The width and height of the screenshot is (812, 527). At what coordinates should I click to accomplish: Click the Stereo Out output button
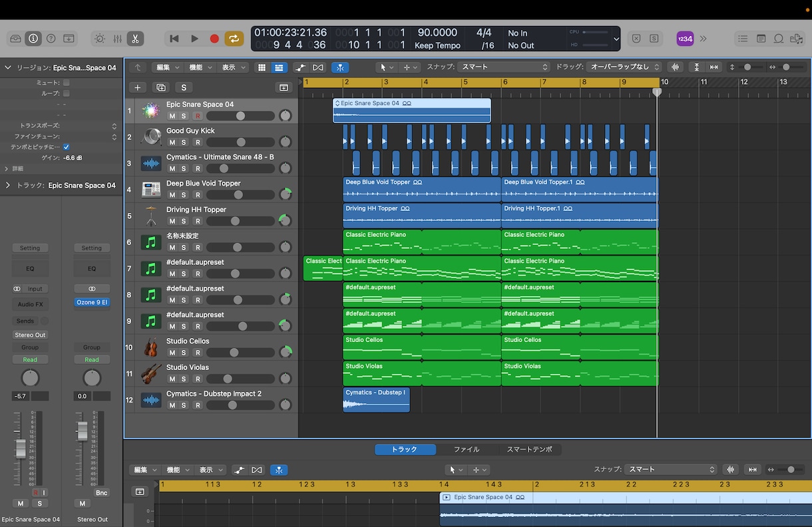[x=29, y=335]
